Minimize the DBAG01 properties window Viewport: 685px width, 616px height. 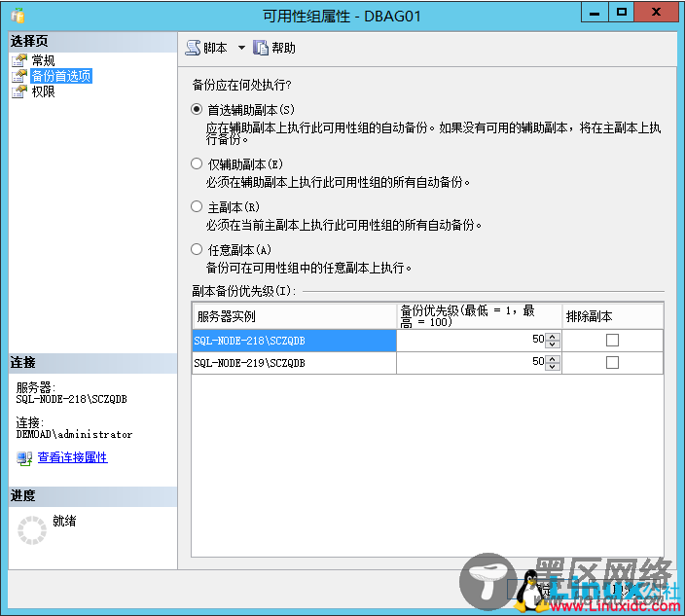click(595, 13)
